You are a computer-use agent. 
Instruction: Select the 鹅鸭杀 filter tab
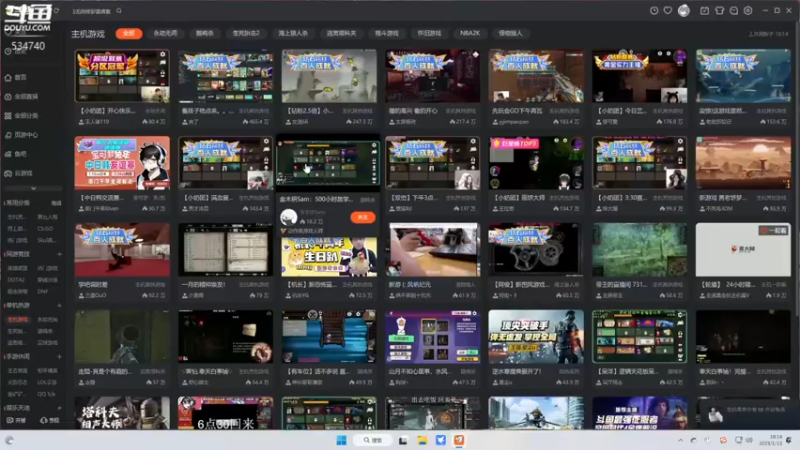(x=205, y=33)
